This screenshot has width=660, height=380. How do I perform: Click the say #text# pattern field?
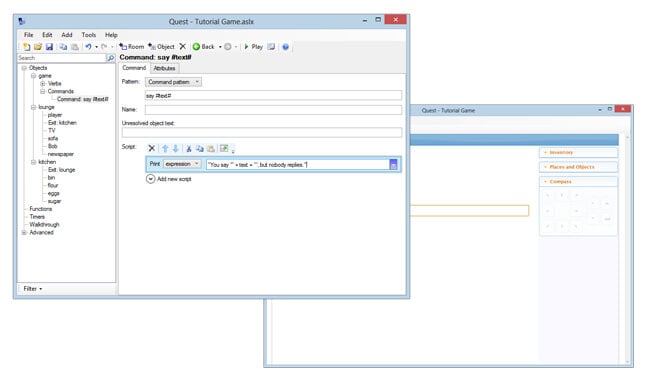[273, 96]
